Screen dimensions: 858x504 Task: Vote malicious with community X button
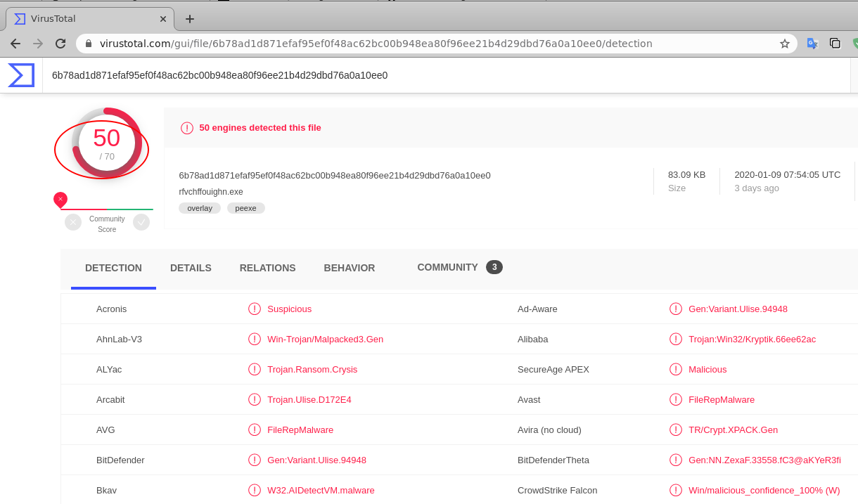click(73, 222)
